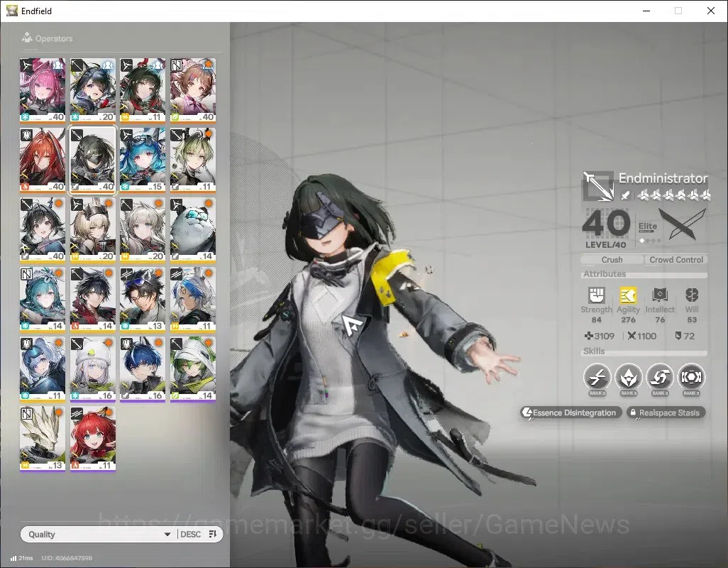728x568 pixels.
Task: Select the white cat-hat operator level 16
Action: 92,369
